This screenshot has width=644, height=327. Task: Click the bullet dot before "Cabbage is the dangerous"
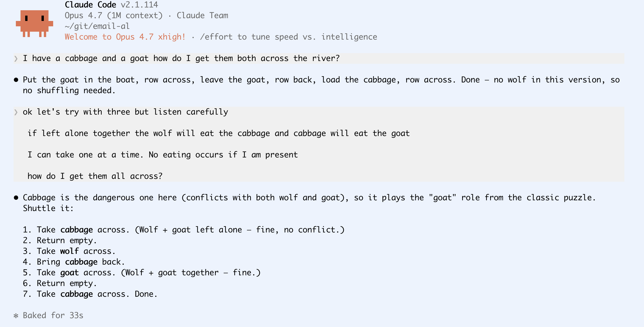click(16, 198)
